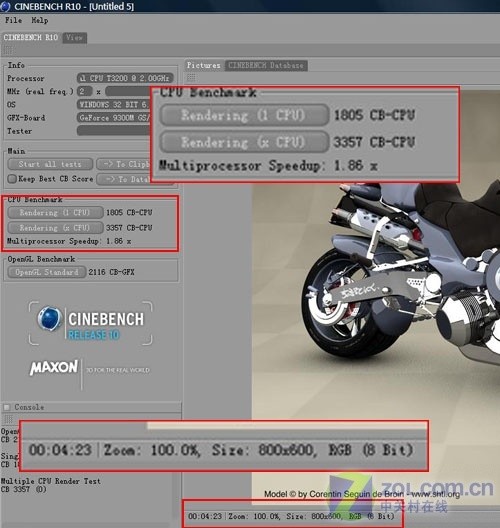Click the grip handle under Pictures tab

point(191,78)
